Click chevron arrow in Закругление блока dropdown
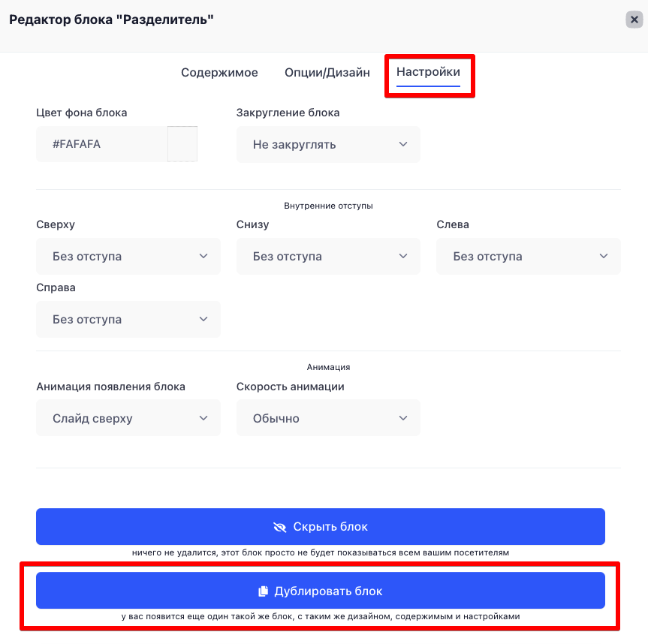 click(x=403, y=144)
